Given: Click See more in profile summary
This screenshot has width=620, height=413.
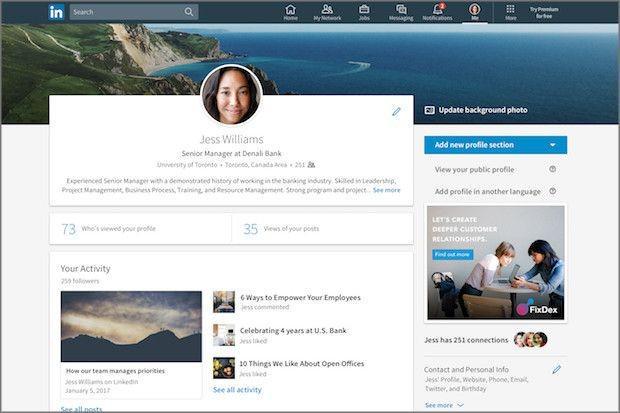Looking at the screenshot, I should coord(386,190).
